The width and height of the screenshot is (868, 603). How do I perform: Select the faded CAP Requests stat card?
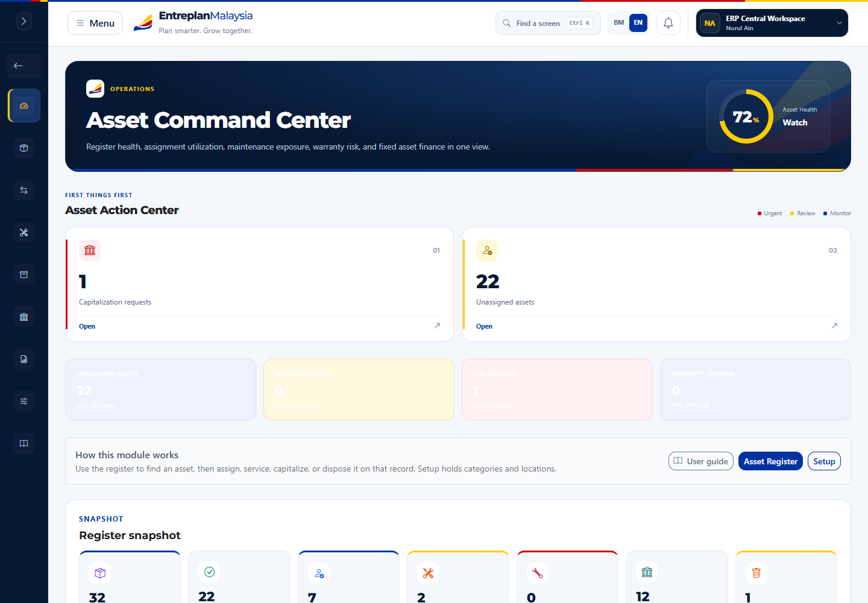click(557, 390)
